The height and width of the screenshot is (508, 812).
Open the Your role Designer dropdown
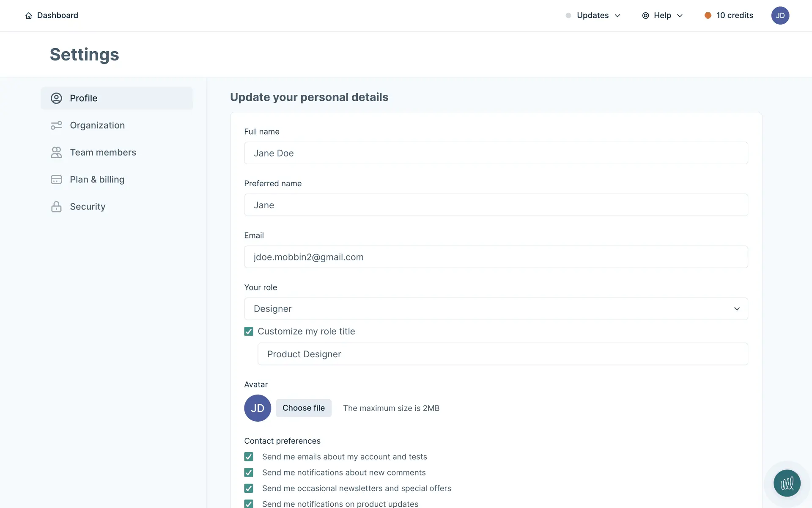(496, 309)
